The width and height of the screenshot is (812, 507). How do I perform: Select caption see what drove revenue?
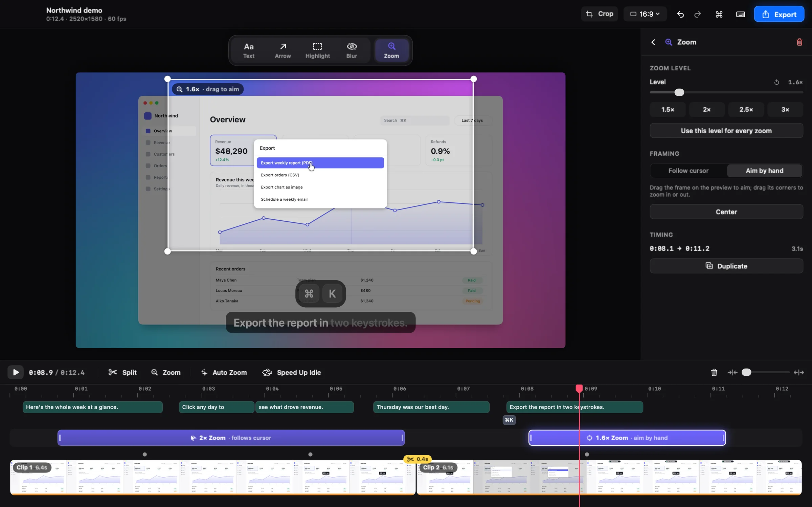click(x=304, y=407)
